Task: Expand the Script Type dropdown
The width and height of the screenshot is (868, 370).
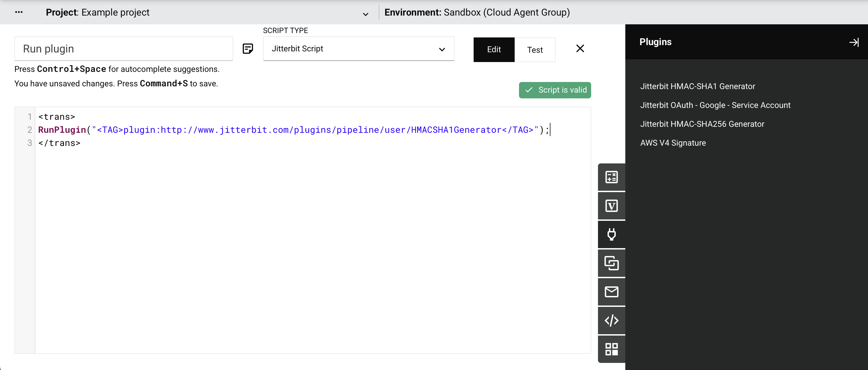Action: point(358,49)
